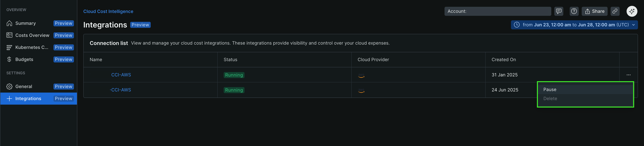Click the Costs Overview sidebar icon
Screen dimensions: 644x146
[10, 35]
